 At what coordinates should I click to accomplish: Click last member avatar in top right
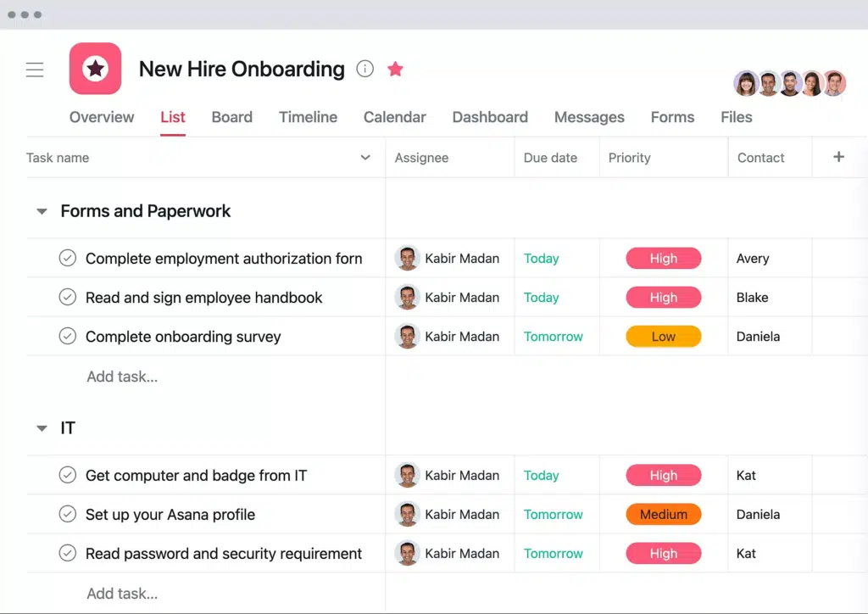(x=834, y=83)
